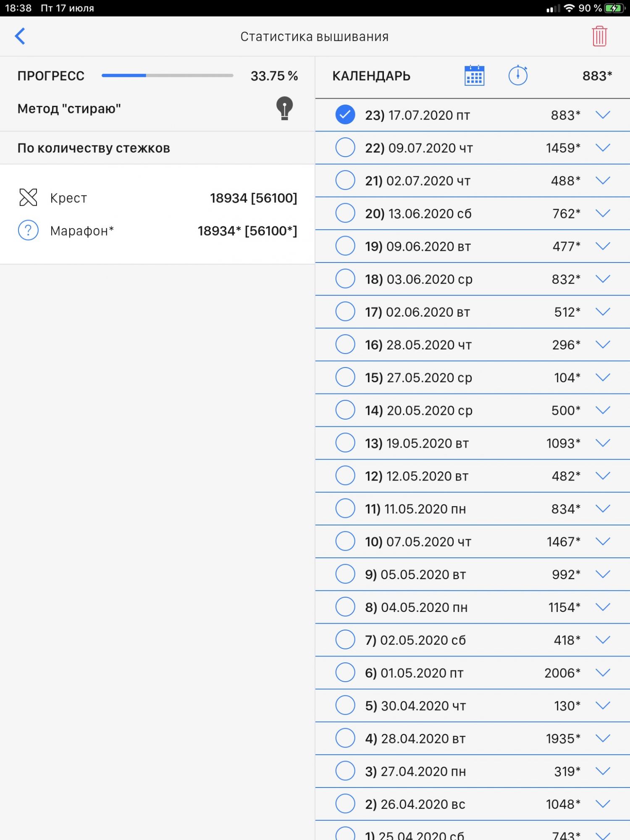Tap the stopwatch timer icon

(518, 76)
